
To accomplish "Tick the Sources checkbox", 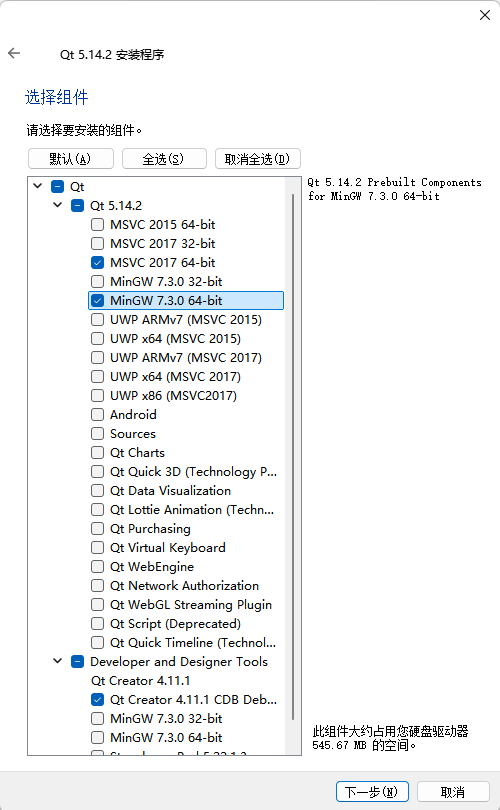I will [x=97, y=433].
